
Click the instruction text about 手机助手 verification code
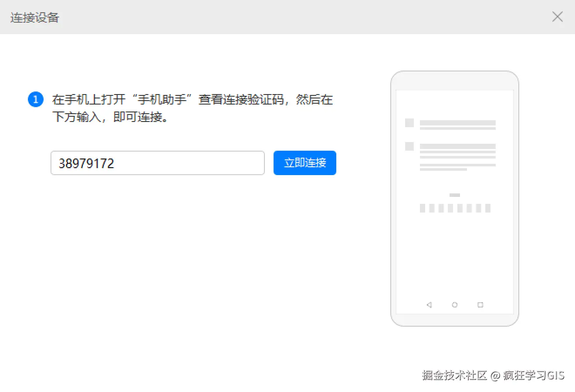(193, 108)
